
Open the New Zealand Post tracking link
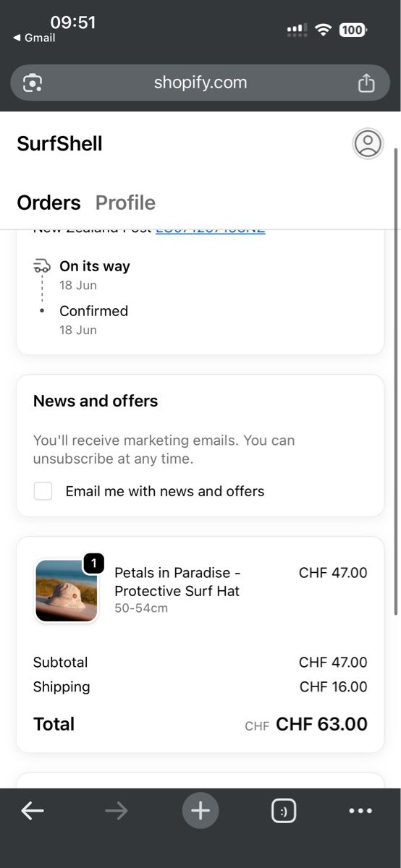pyautogui.click(x=210, y=229)
